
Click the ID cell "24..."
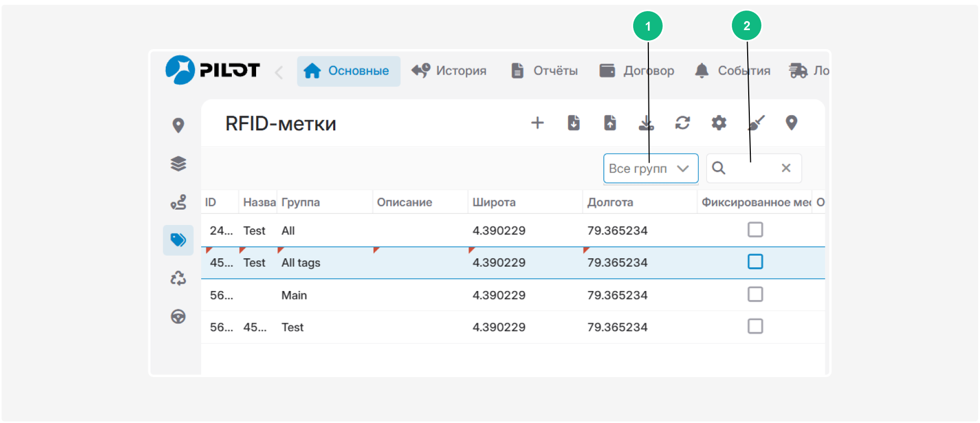(221, 231)
